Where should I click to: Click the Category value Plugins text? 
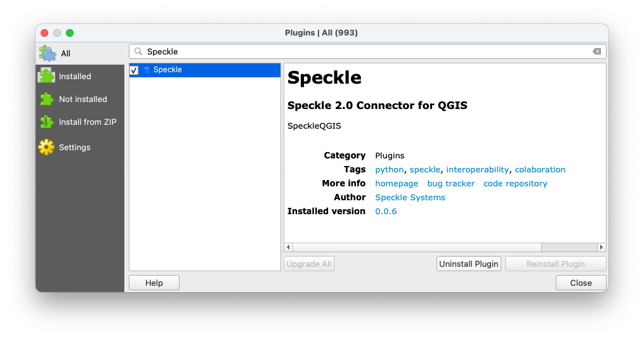[390, 155]
